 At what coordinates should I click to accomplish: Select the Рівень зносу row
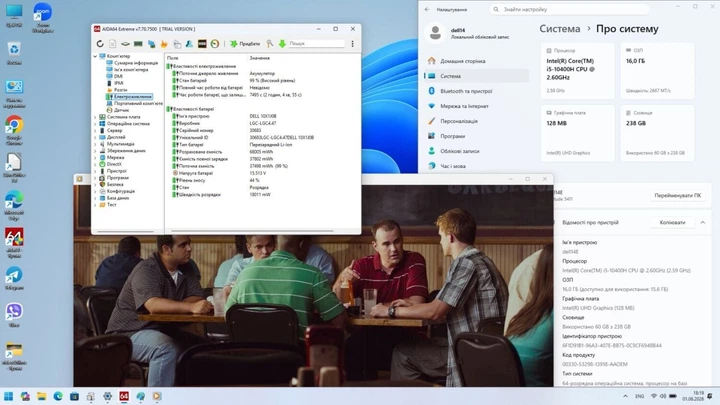coord(263,180)
